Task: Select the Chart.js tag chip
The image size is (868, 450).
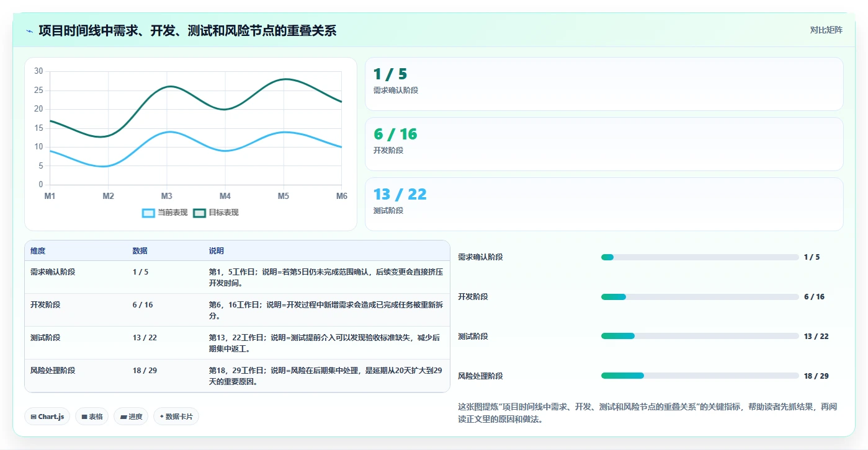Action: click(47, 417)
